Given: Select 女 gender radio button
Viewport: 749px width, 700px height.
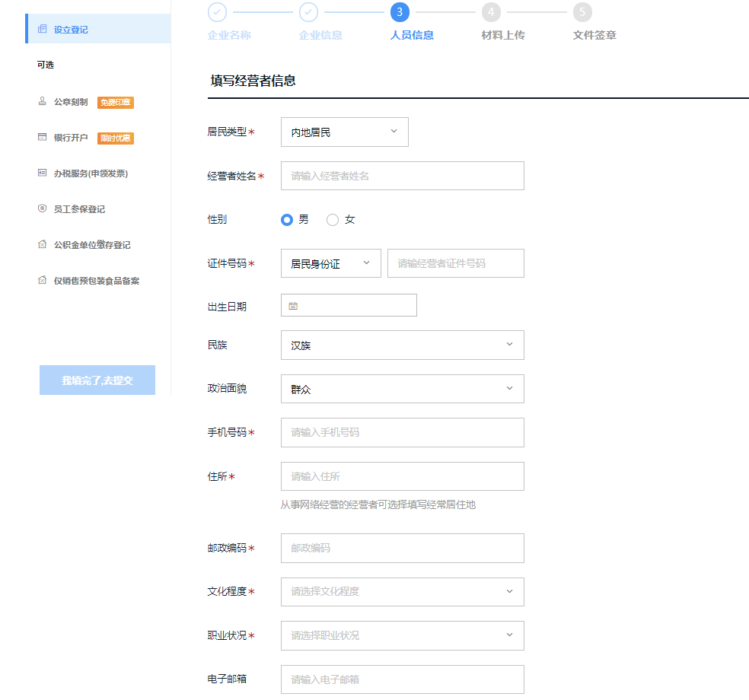Looking at the screenshot, I should click(x=333, y=220).
